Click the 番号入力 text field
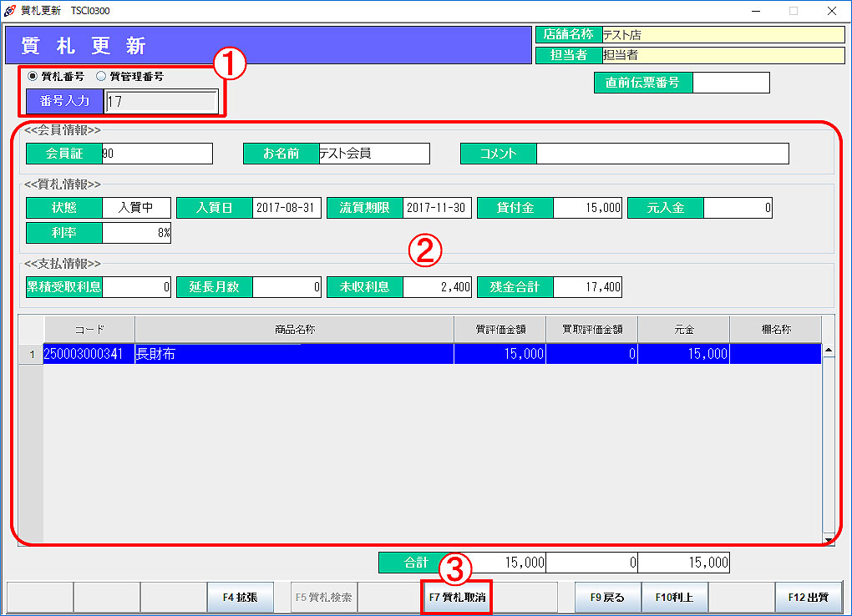 162,102
